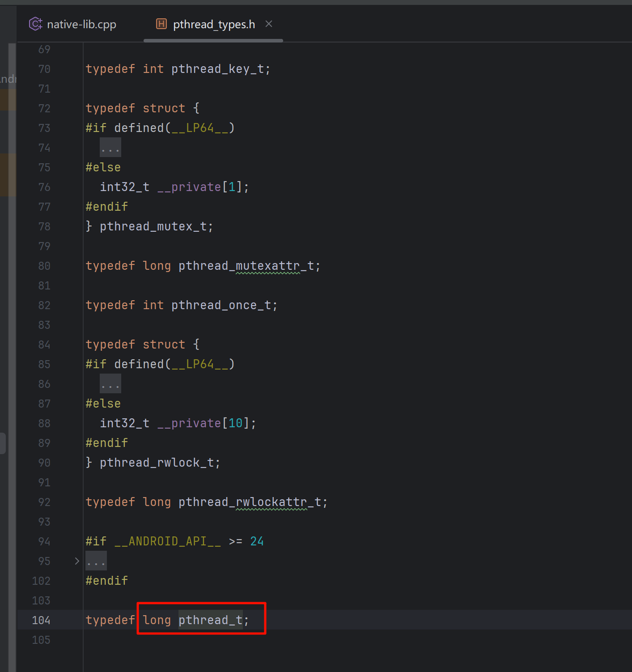Click the C++ file icon on native-lib.cpp tab
This screenshot has width=632, height=672.
(x=35, y=24)
